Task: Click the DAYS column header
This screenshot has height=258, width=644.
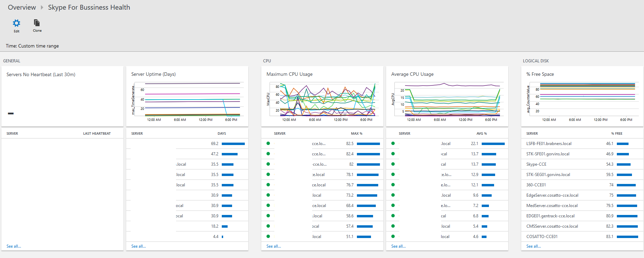Action: (222, 133)
